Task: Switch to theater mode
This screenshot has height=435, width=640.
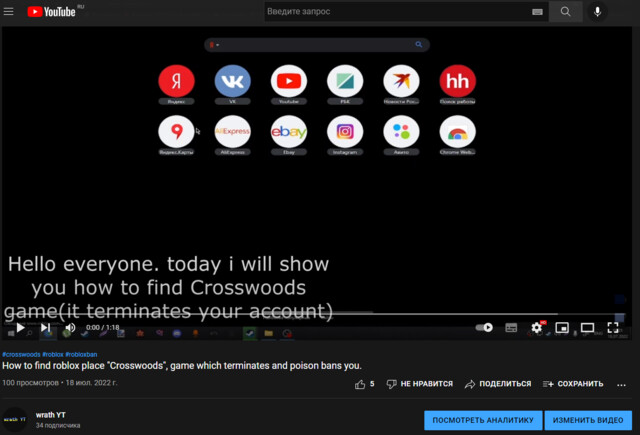Action: (587, 327)
